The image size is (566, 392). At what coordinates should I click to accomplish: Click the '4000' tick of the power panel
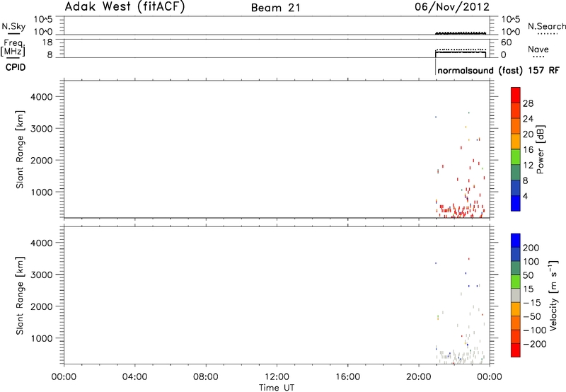coord(42,97)
